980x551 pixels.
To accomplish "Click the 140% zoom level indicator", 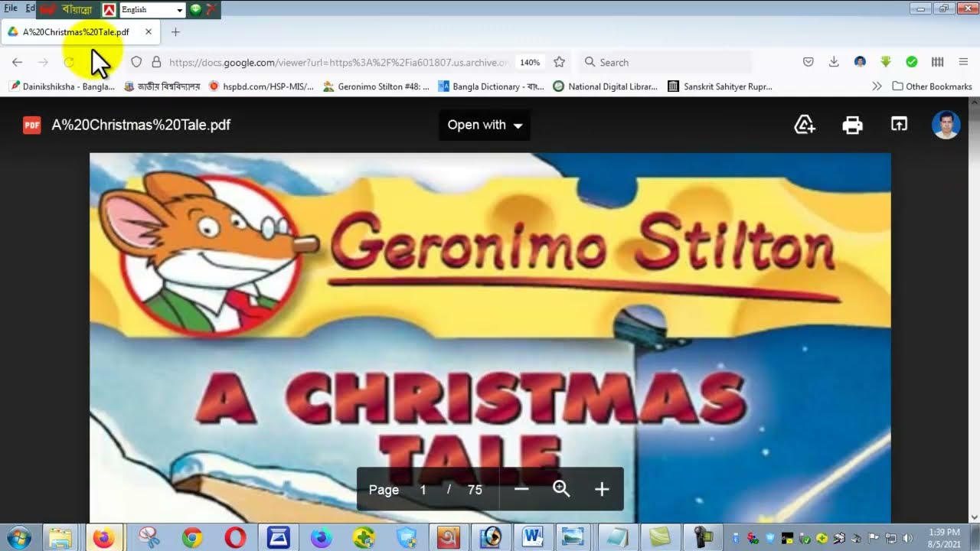I will pyautogui.click(x=530, y=63).
